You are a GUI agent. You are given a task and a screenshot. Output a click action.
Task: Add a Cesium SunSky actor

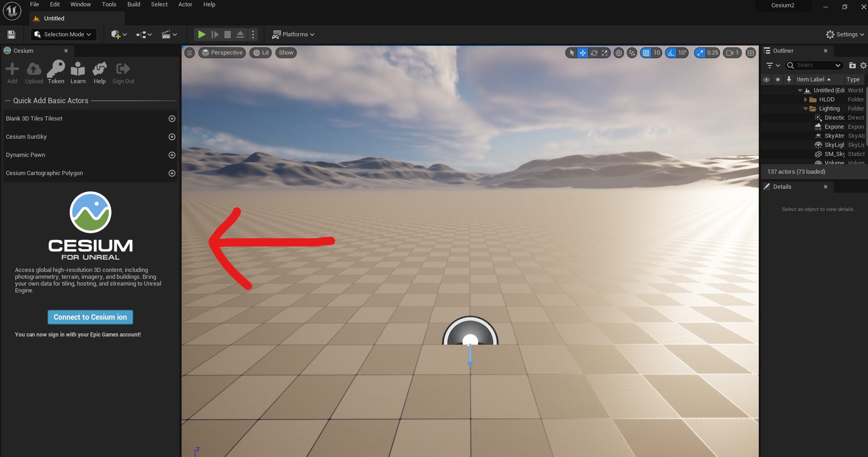(172, 136)
